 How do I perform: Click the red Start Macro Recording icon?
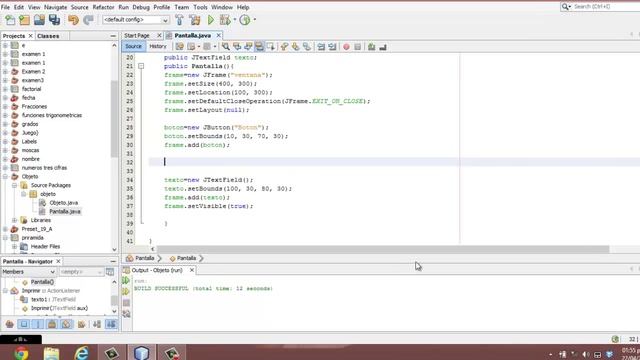346,47
